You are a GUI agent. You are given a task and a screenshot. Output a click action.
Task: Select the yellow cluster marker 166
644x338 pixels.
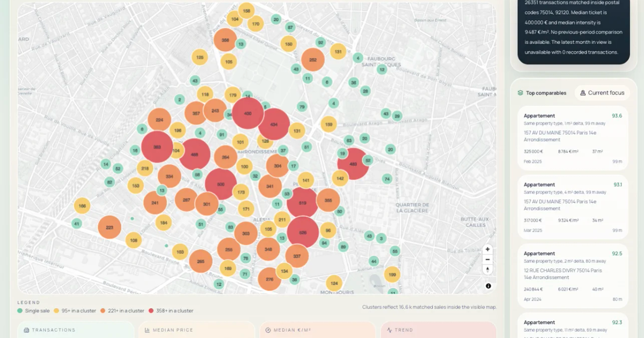click(82, 205)
